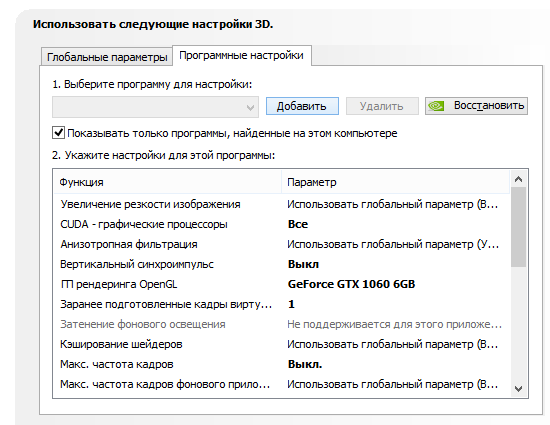Click the Добавить button
Viewport: 550px width, 425px height.
[x=302, y=106]
